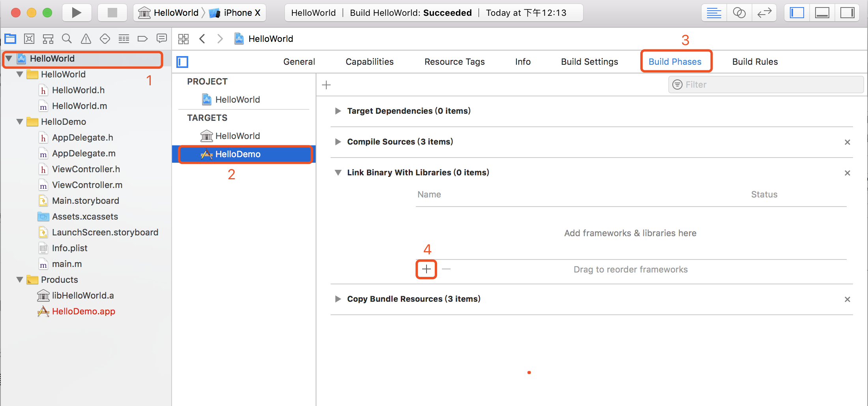Switch to the General tab
Viewport: 868px width, 406px height.
(299, 62)
